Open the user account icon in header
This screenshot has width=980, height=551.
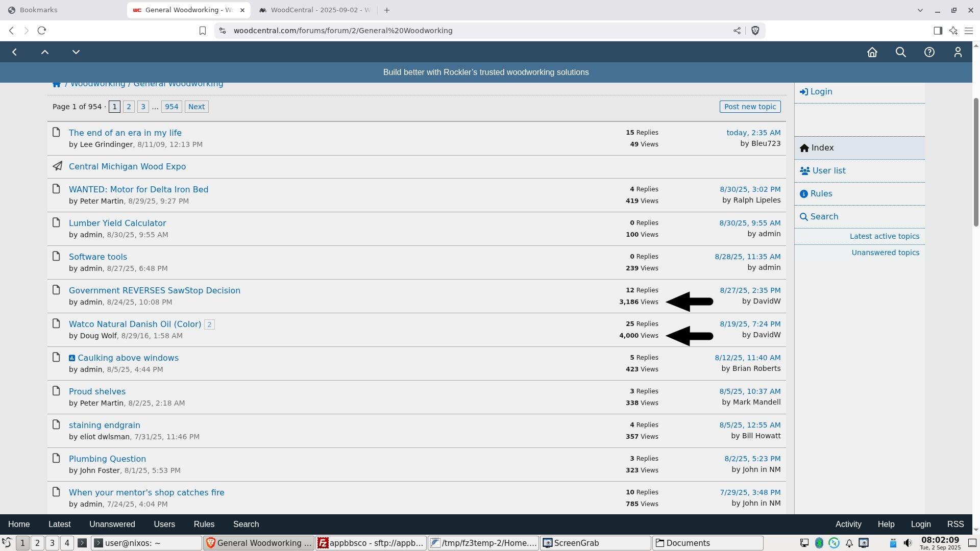pyautogui.click(x=958, y=52)
